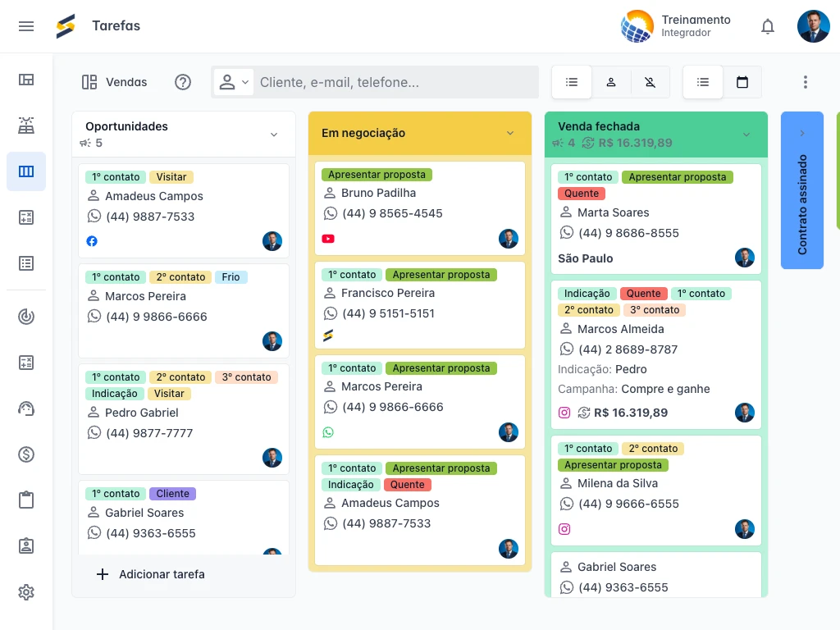
Task: Click the Facebook icon on Amadeus Campos card
Action: [x=92, y=241]
